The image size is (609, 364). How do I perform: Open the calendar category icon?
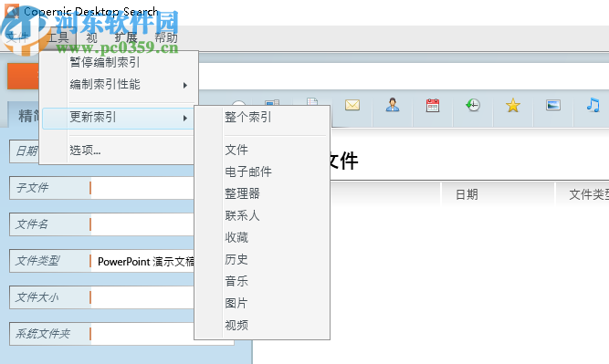433,105
